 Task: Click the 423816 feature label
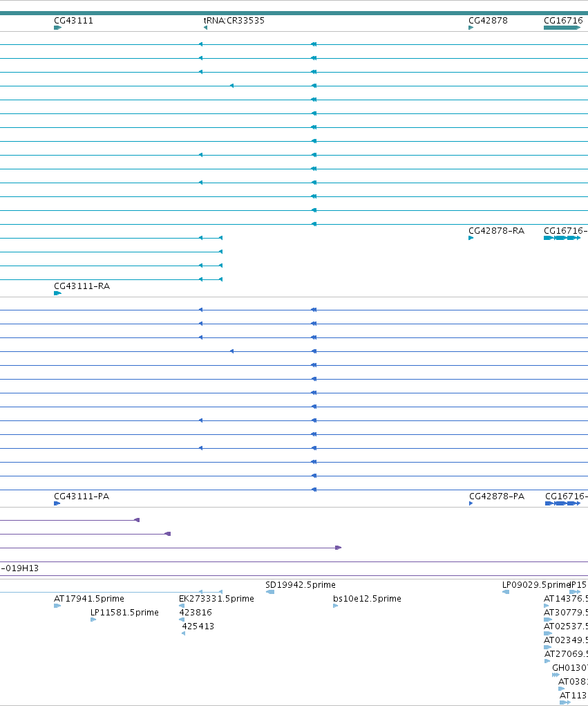[x=196, y=613]
